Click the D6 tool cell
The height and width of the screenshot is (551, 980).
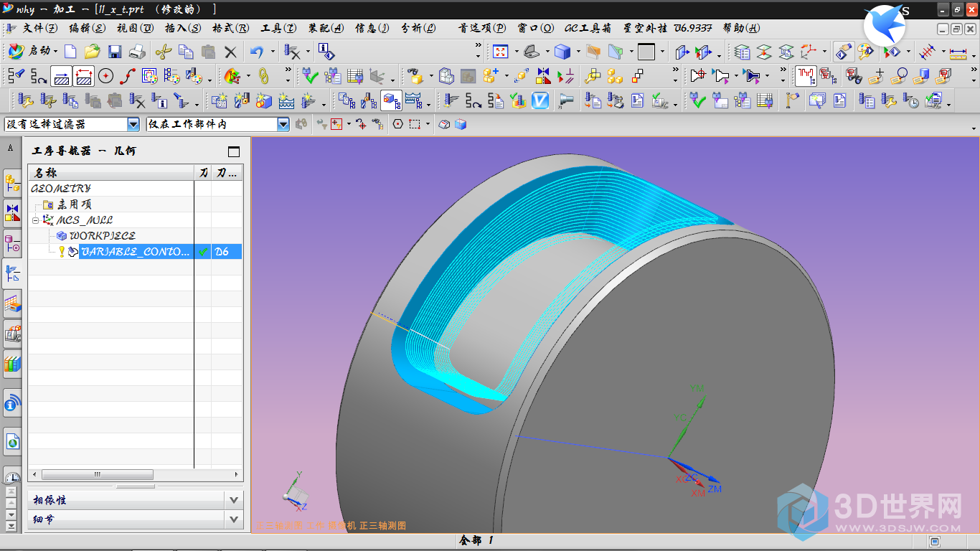[x=227, y=252]
